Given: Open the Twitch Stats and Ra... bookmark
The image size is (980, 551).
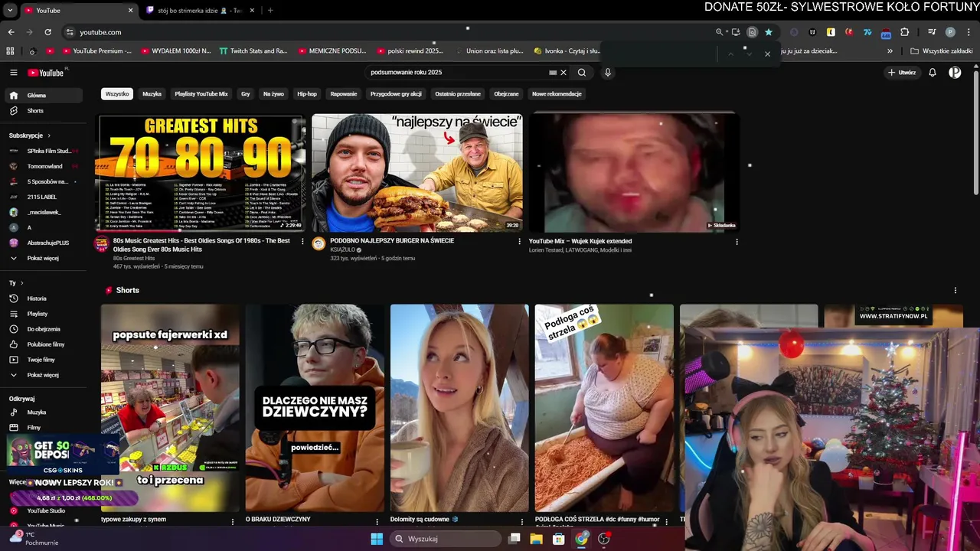Looking at the screenshot, I should pos(253,51).
